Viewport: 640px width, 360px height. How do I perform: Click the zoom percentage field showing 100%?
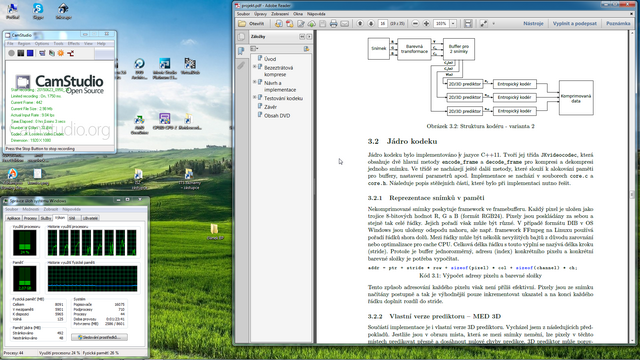tap(441, 24)
